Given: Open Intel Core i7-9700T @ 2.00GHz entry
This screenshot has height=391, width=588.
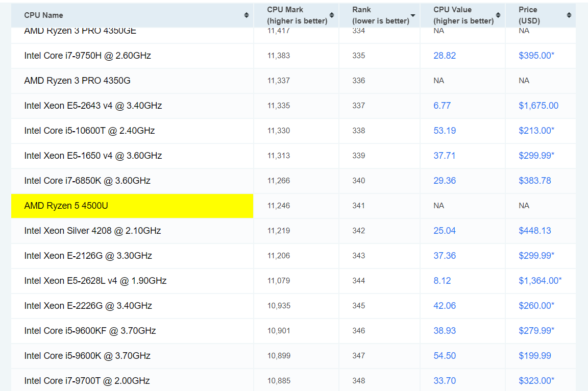Looking at the screenshot, I should (87, 381).
